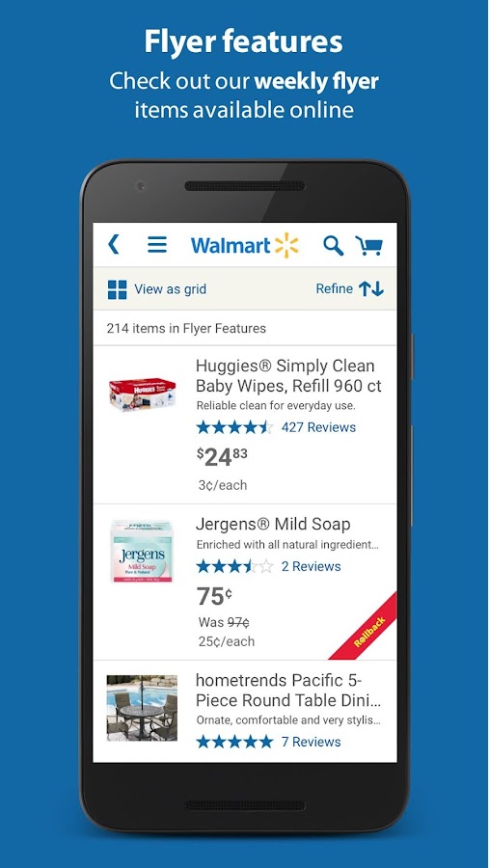Open search with magnifying glass icon
Screen dimensions: 489x868
click(334, 245)
